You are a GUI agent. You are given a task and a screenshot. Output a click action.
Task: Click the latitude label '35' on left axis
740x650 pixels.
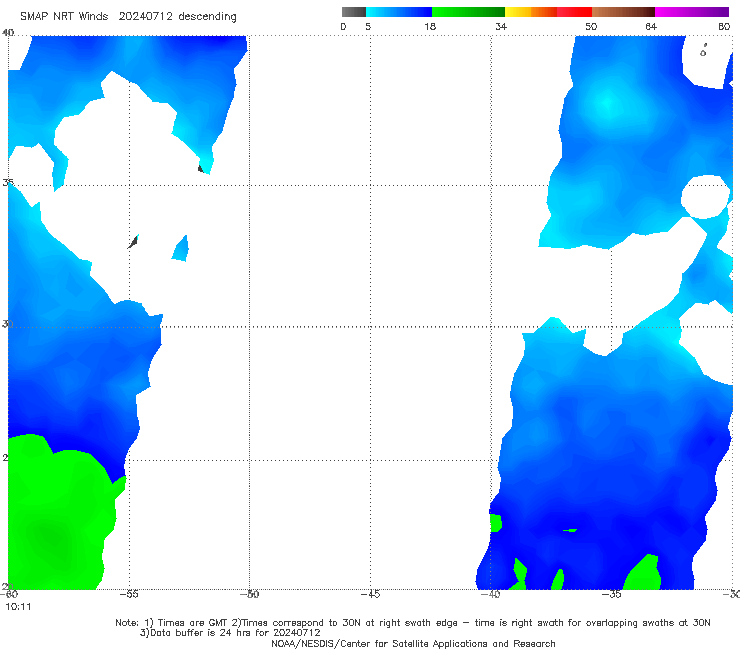(x=8, y=182)
